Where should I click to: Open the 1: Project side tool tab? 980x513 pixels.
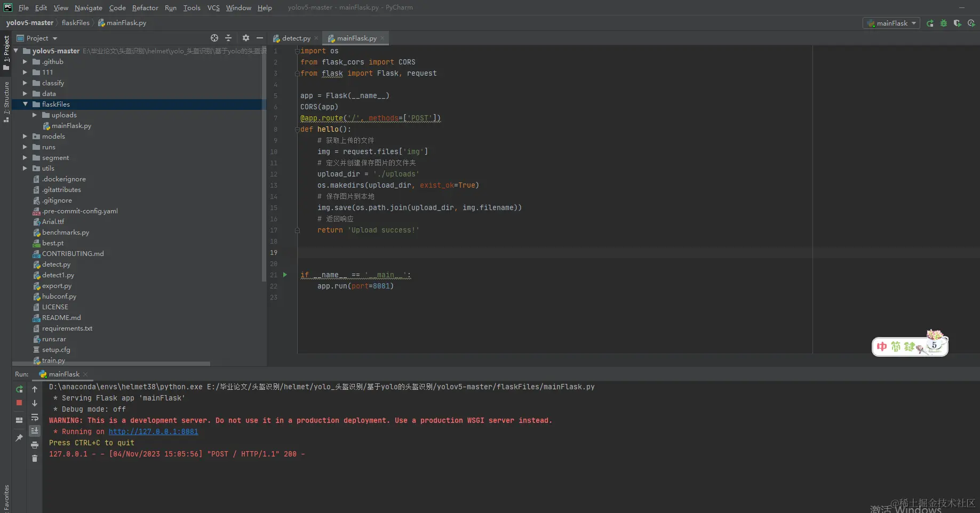[6, 52]
